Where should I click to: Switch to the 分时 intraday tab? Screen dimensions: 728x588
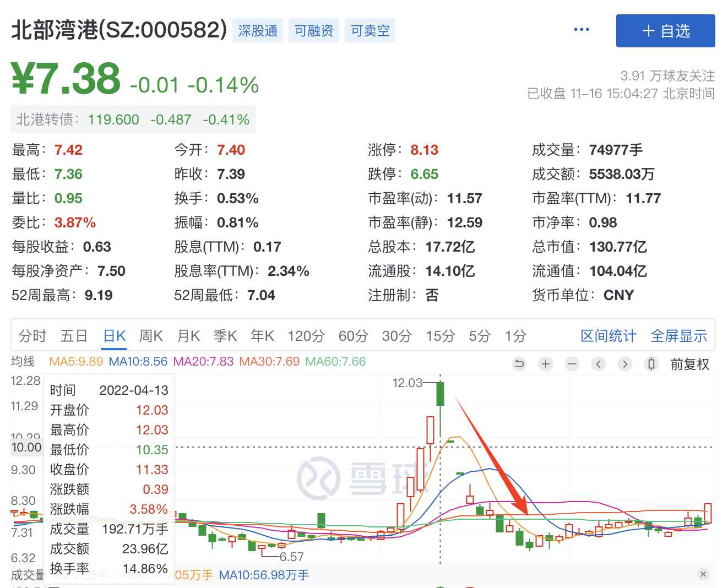[x=32, y=336]
